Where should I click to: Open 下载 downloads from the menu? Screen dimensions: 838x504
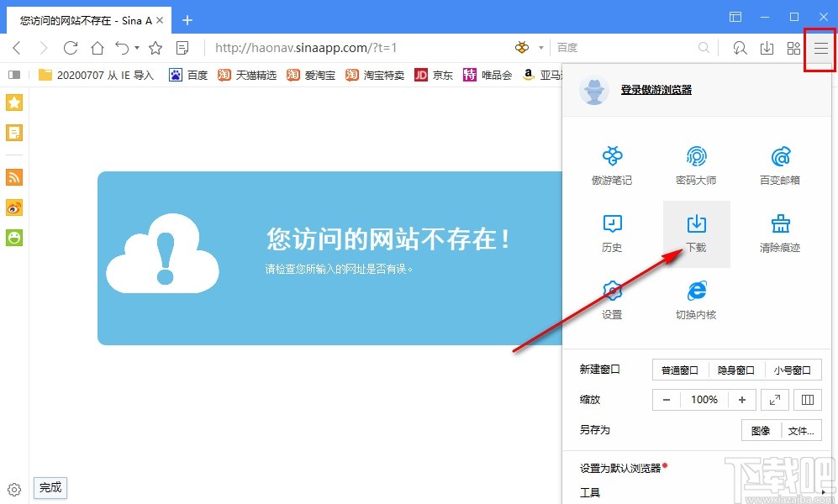pos(697,234)
